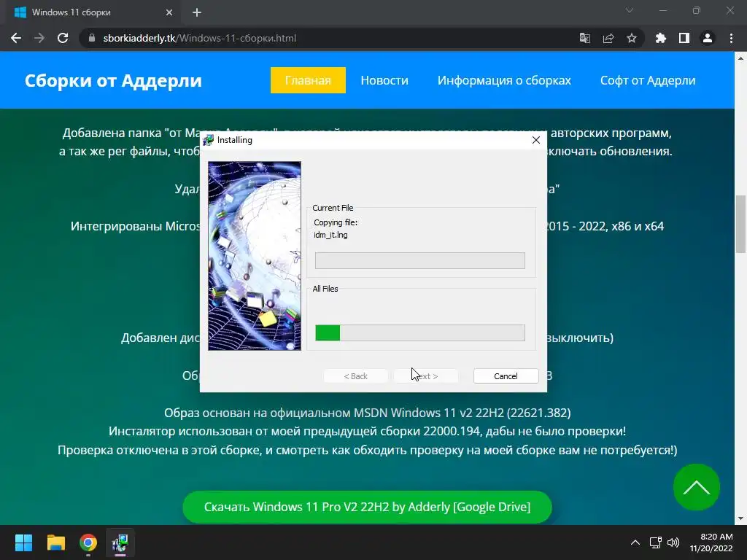
Task: Open Информация о сборках menu item
Action: [x=504, y=80]
